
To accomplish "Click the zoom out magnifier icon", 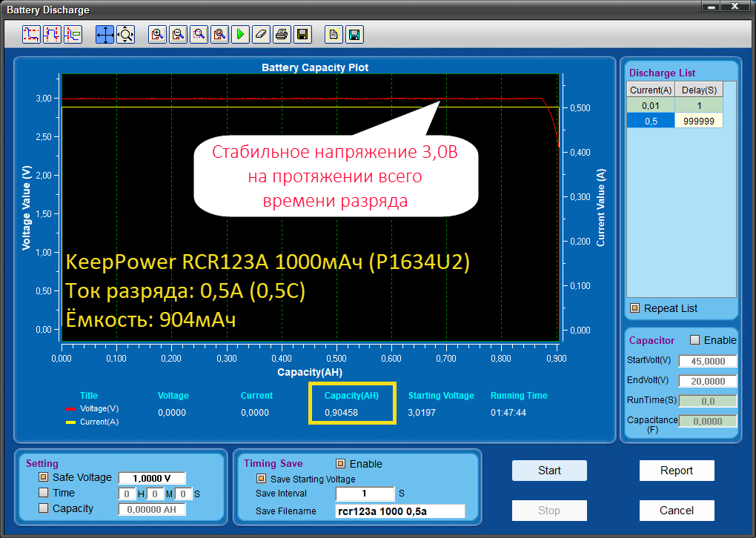I will point(178,34).
